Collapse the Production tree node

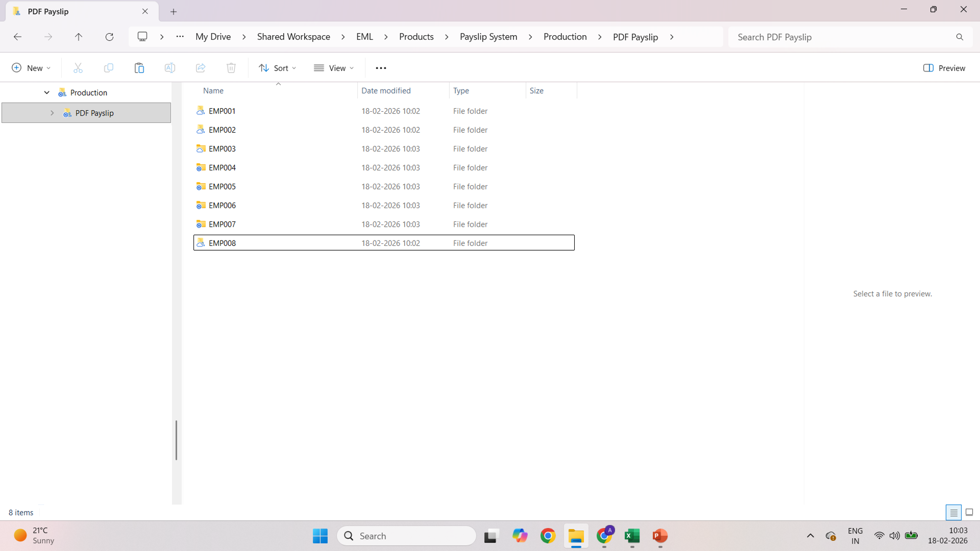tap(47, 93)
